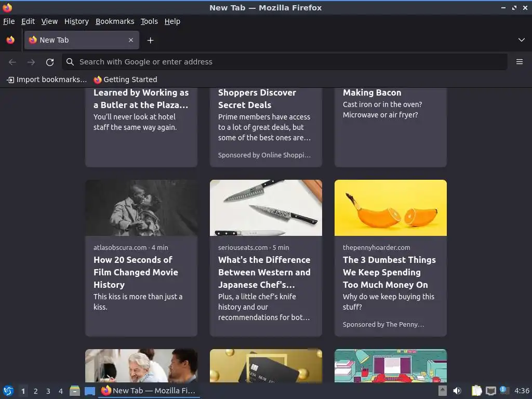
Task: Click the back navigation arrow
Action: (x=12, y=62)
